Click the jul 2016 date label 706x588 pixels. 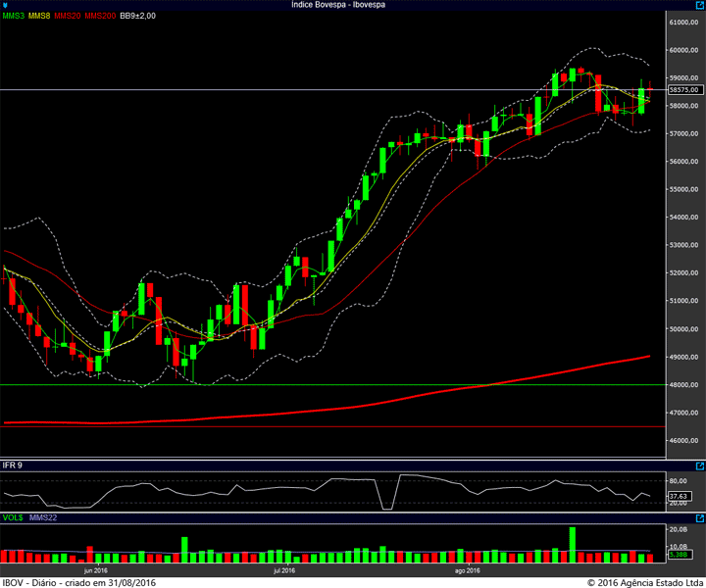tap(284, 570)
